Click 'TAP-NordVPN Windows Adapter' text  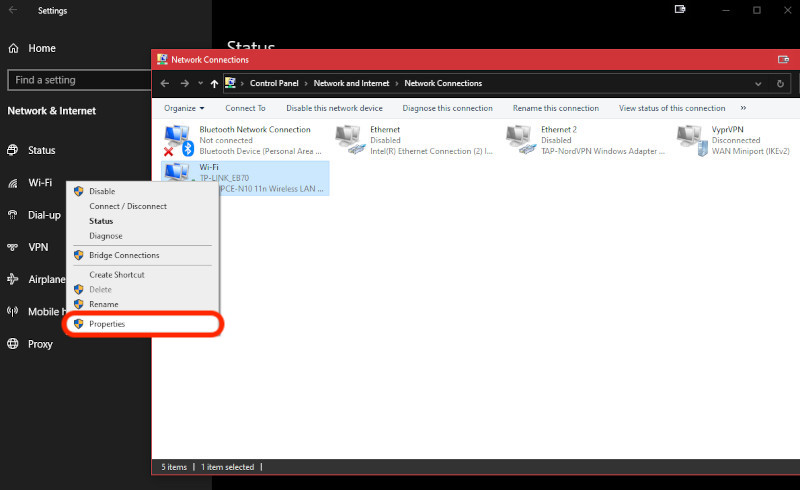(x=603, y=151)
